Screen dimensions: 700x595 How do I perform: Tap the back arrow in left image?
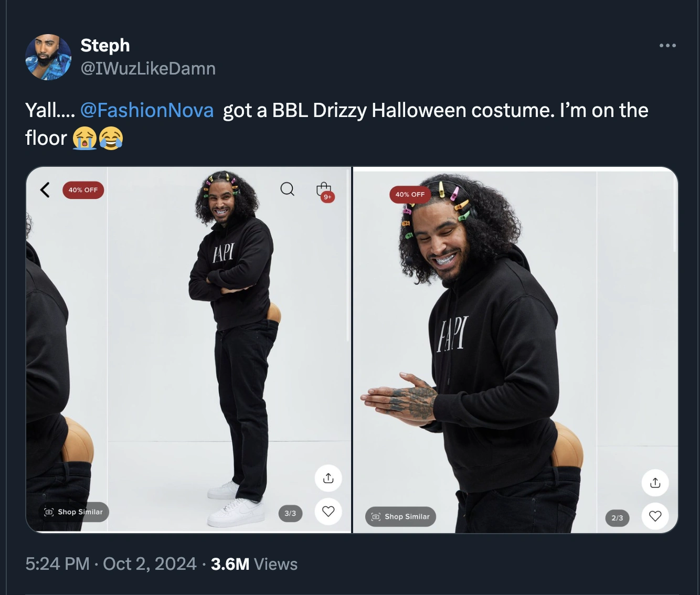[x=45, y=190]
